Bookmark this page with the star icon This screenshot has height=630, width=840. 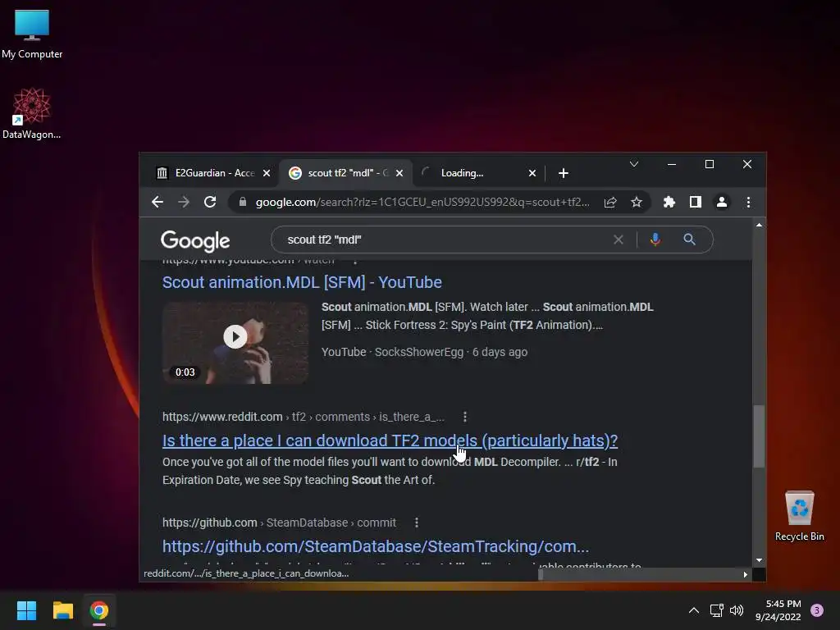point(637,202)
